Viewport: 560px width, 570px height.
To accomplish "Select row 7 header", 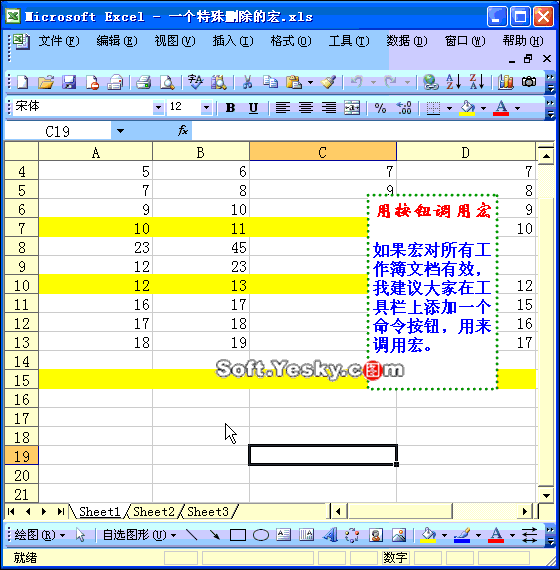I will coord(21,228).
